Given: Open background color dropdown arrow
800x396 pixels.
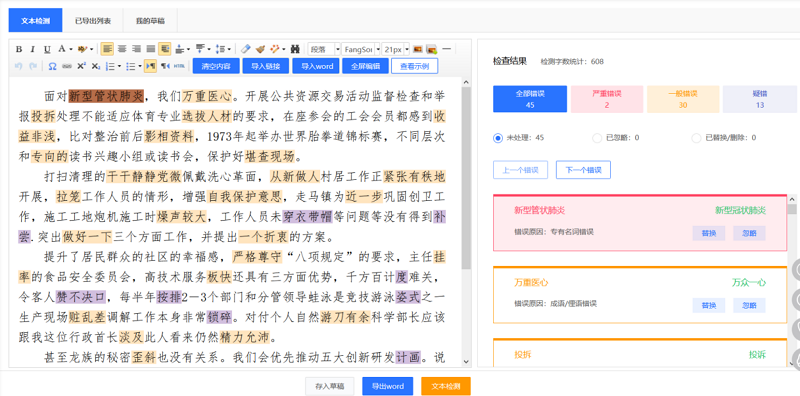Looking at the screenshot, I should click(x=91, y=50).
